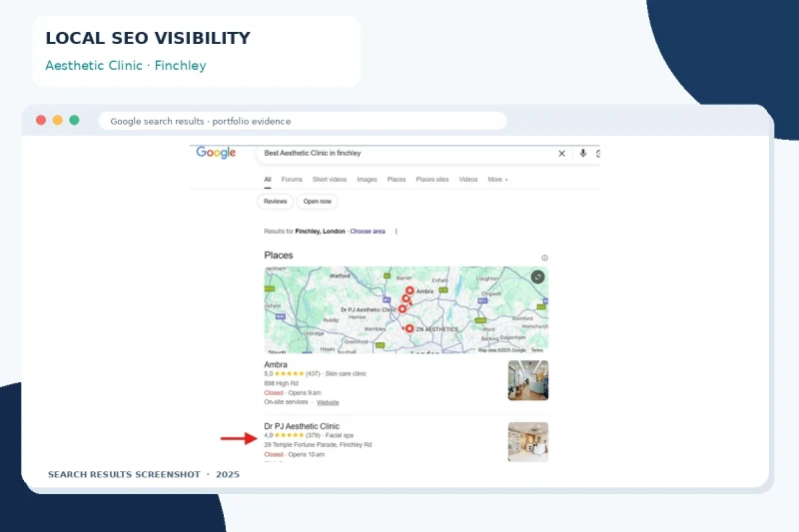Open the Ambra listing title

(x=276, y=364)
